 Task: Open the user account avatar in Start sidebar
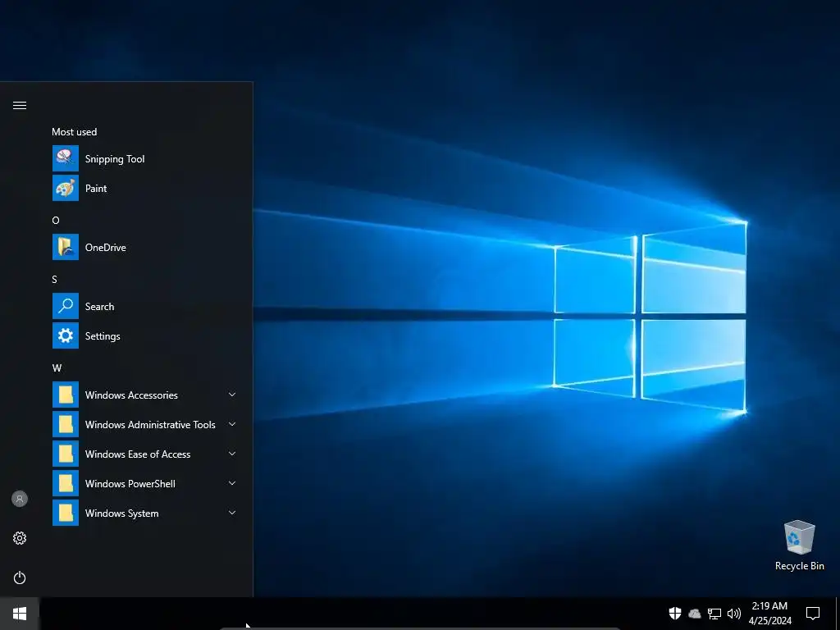coord(20,499)
